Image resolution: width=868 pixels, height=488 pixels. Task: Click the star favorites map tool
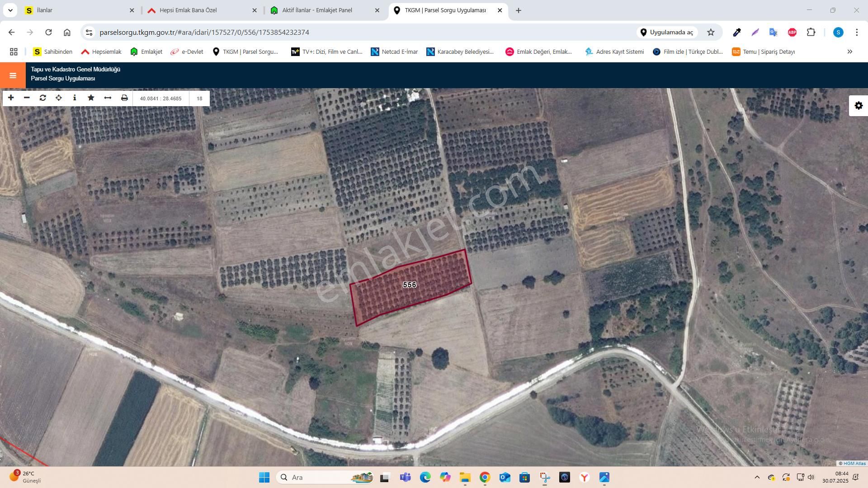91,98
